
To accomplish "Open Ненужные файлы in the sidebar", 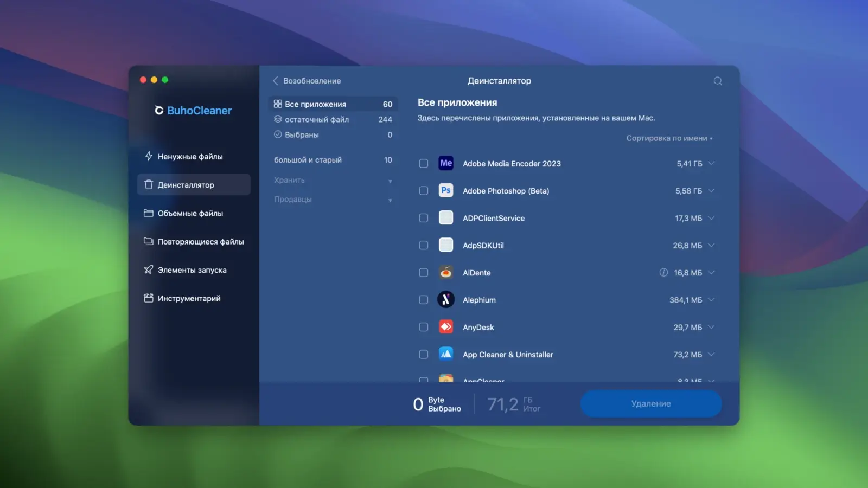I will [190, 157].
